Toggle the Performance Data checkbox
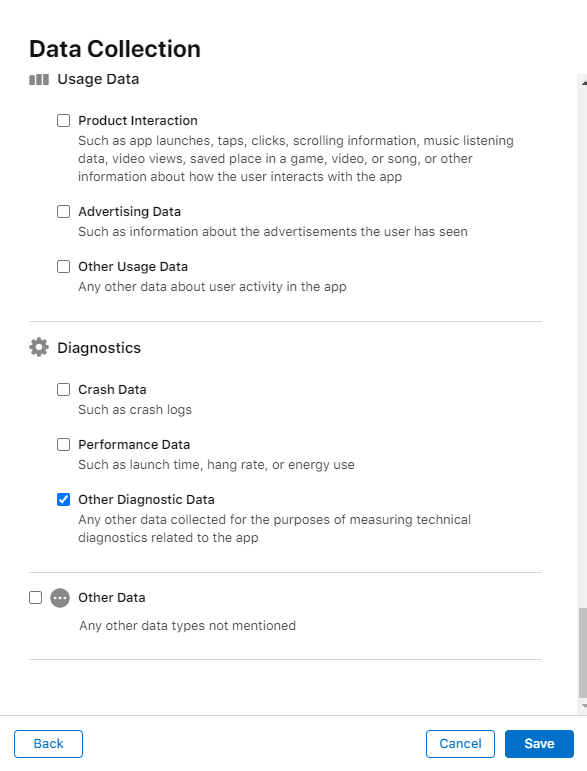The width and height of the screenshot is (587, 771). [x=63, y=445]
